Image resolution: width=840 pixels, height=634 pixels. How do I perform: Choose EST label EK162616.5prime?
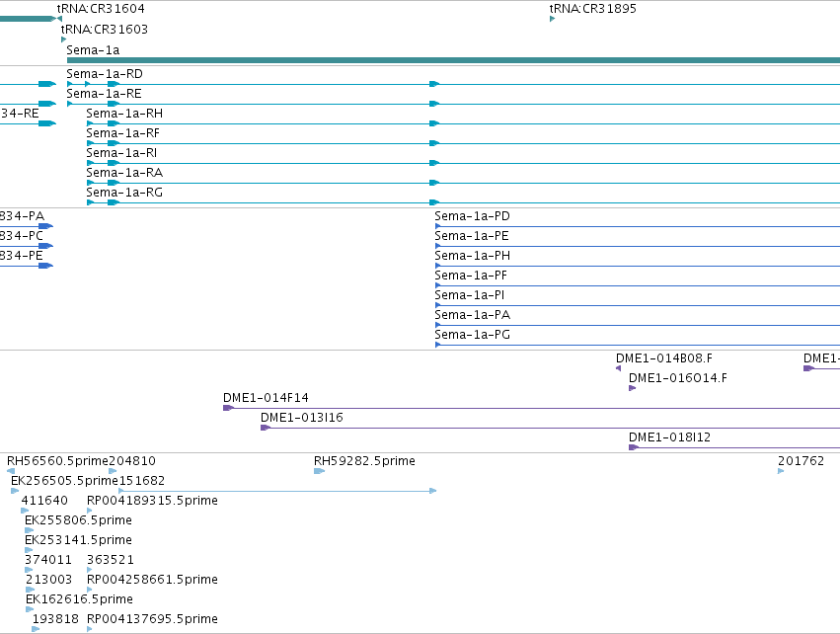(x=79, y=599)
